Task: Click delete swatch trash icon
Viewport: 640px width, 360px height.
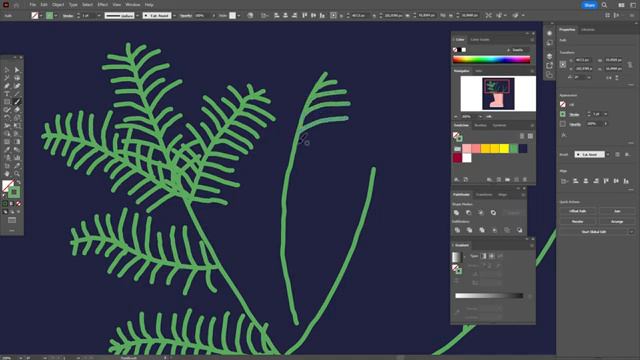Action: (525, 180)
